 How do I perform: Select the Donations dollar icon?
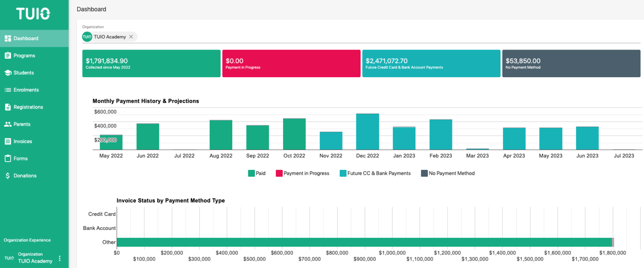[x=8, y=175]
